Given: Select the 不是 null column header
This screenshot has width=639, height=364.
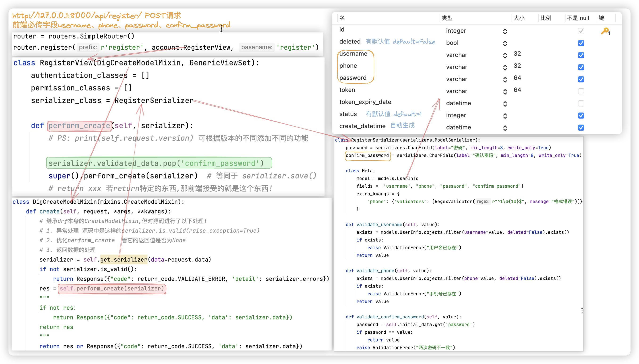Looking at the screenshot, I should click(578, 18).
